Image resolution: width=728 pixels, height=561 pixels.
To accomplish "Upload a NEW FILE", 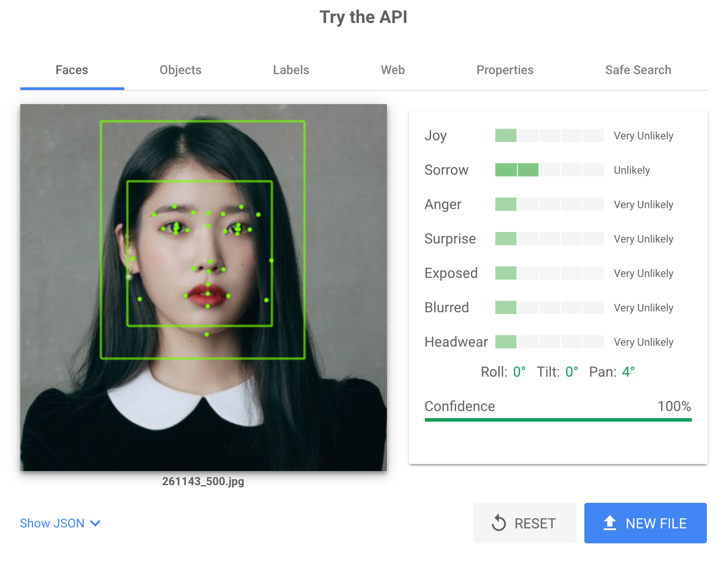I will click(x=645, y=523).
